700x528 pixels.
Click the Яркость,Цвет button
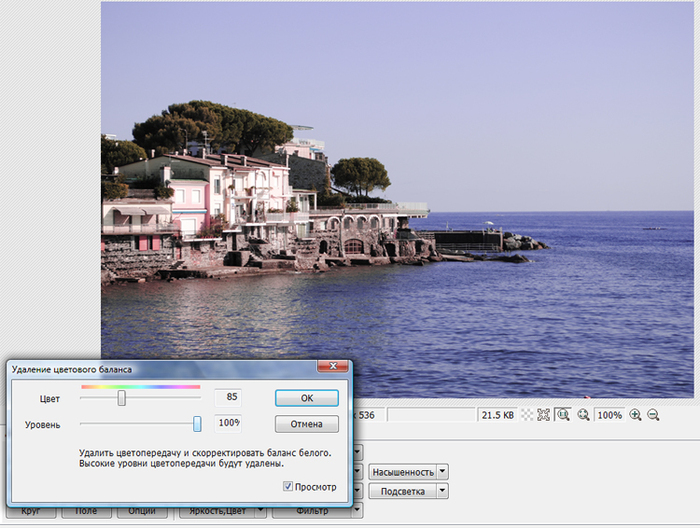[218, 511]
